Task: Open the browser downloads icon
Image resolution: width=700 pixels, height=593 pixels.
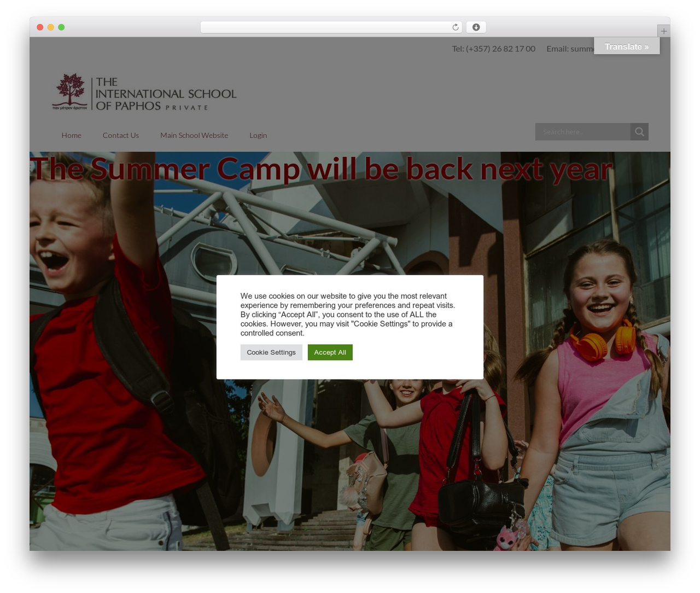Action: (x=476, y=27)
